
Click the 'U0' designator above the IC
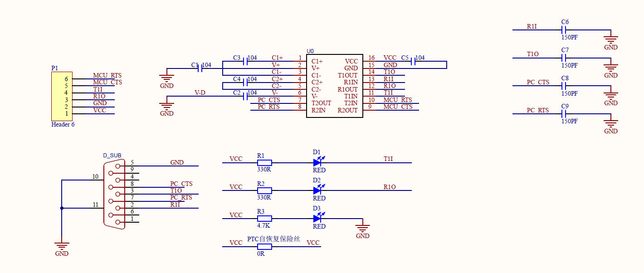coord(310,51)
